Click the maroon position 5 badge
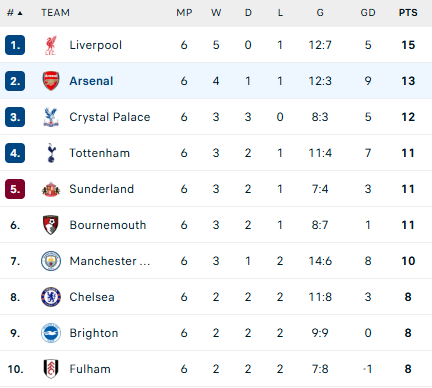Screen dimensions: 432x388 coord(15,189)
